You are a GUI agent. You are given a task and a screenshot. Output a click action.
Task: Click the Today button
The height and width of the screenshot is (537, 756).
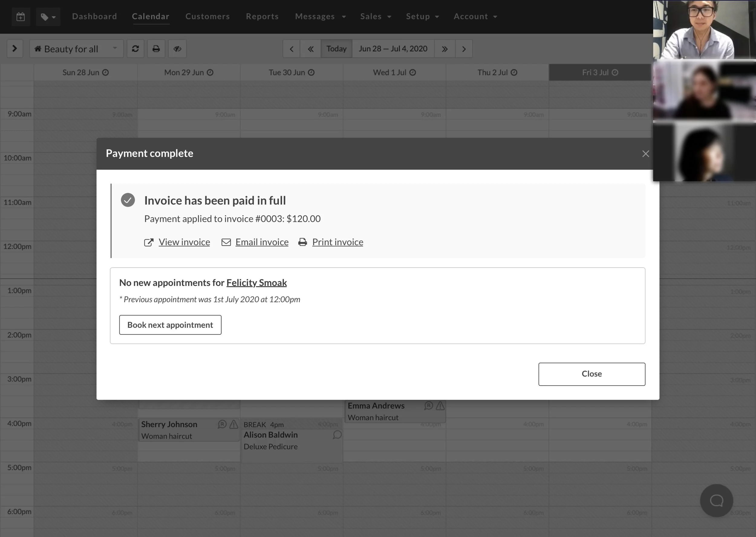336,49
